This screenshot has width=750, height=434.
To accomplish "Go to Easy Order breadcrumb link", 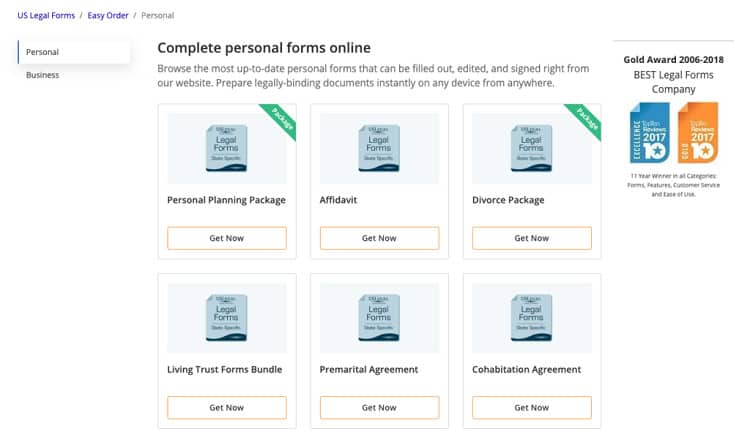I will pyautogui.click(x=108, y=15).
